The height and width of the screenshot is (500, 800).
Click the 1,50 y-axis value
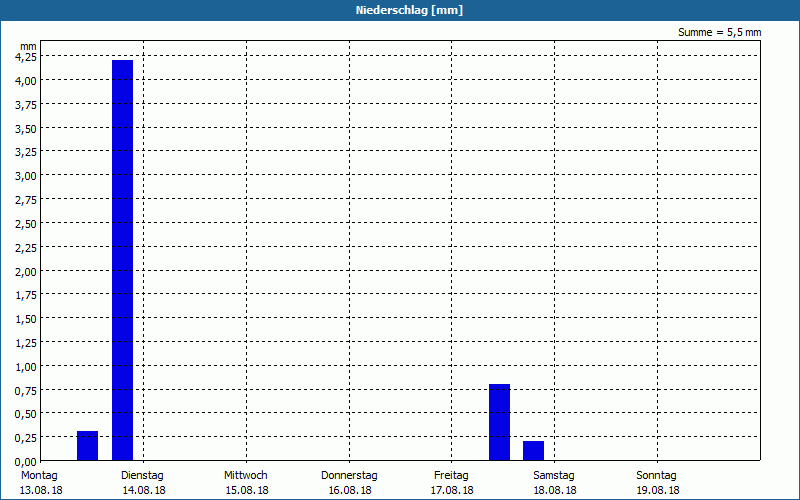click(26, 319)
